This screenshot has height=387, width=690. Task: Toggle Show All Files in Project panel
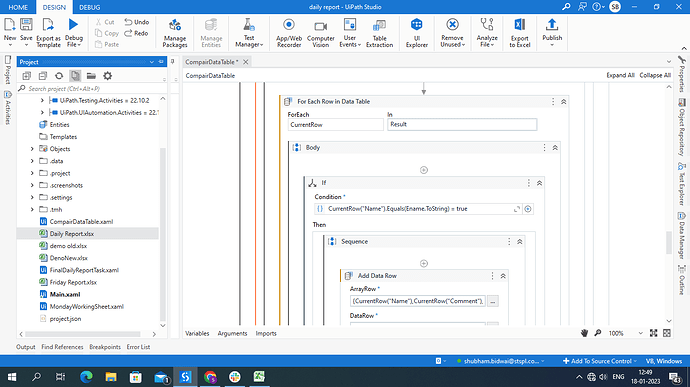point(75,76)
